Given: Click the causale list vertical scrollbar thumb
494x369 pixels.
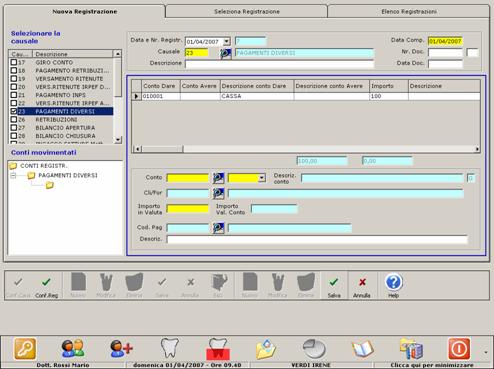Looking at the screenshot, I should pyautogui.click(x=118, y=77).
